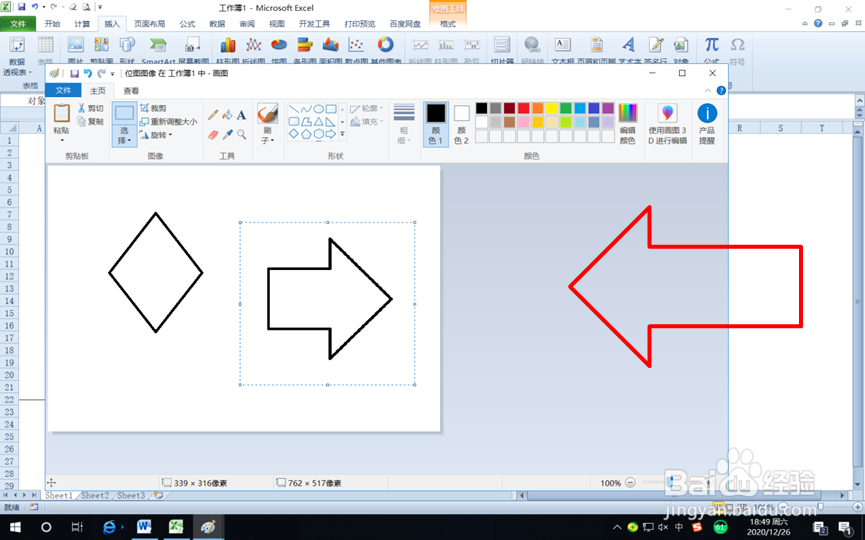The width and height of the screenshot is (865, 540).
Task: Click Paint quick-access Save icon
Action: (74, 73)
